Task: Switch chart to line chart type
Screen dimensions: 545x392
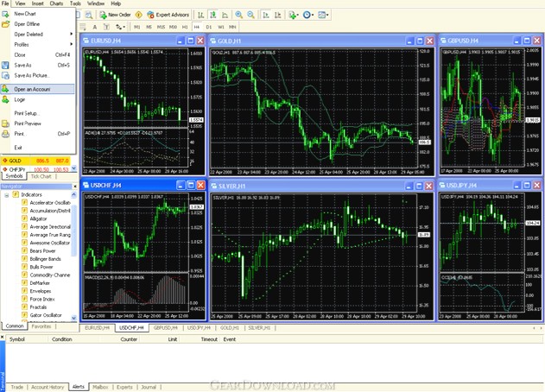Action: [225, 15]
